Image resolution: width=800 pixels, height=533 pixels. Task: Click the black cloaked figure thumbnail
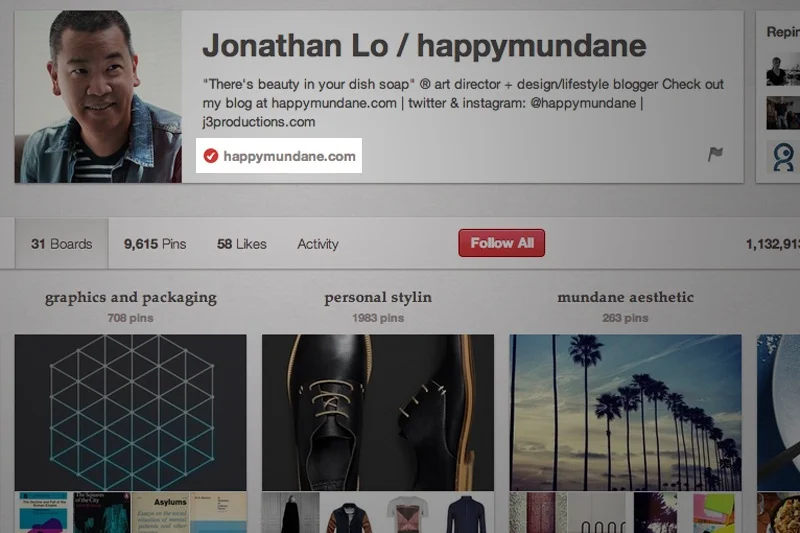click(x=291, y=513)
